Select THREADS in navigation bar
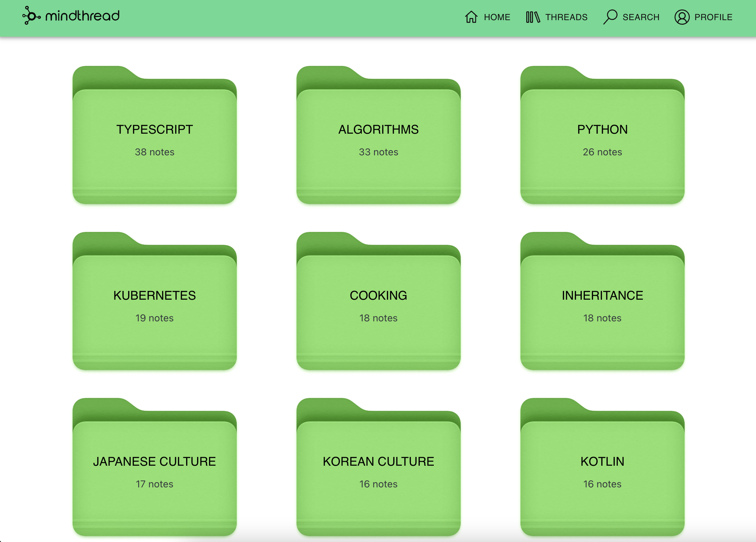The image size is (756, 542). tap(566, 17)
